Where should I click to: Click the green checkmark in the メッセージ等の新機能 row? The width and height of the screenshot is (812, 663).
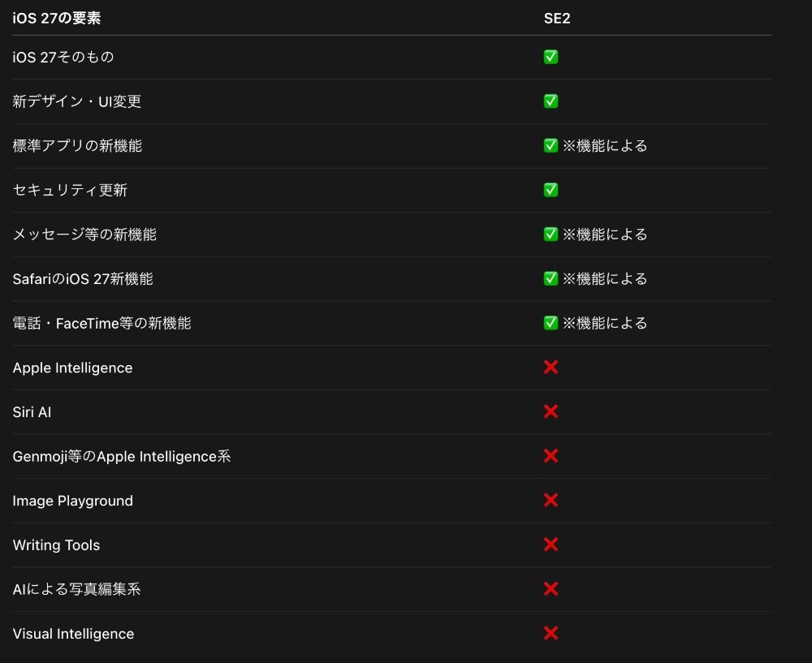click(x=551, y=235)
